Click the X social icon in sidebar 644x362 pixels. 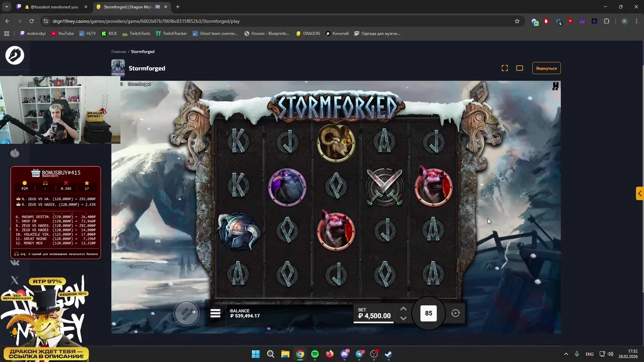15,280
